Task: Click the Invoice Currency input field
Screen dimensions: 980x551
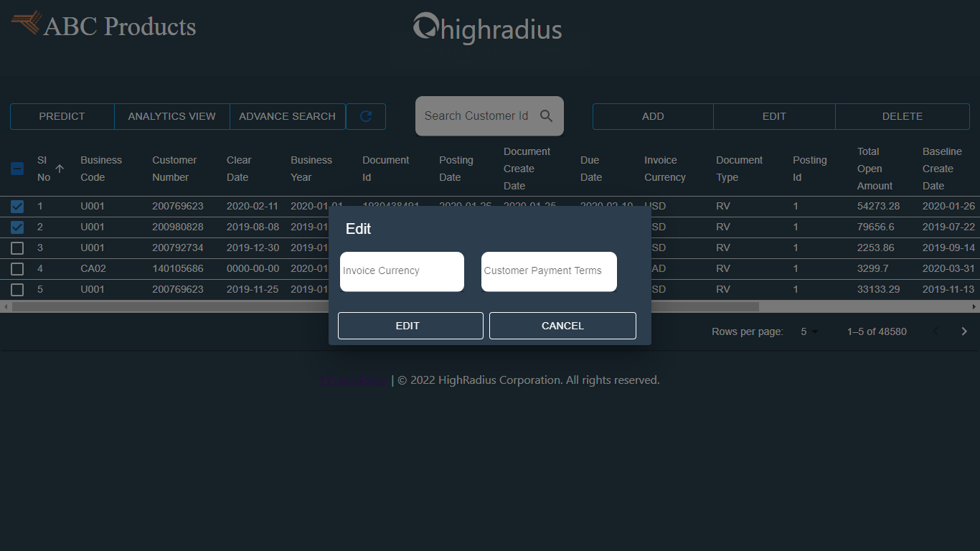Action: click(x=401, y=271)
